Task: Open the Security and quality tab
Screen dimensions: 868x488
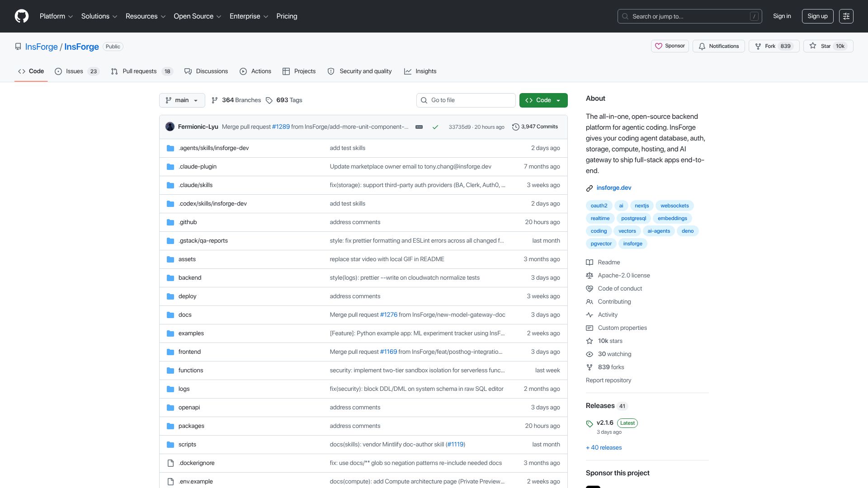Action: (x=360, y=71)
